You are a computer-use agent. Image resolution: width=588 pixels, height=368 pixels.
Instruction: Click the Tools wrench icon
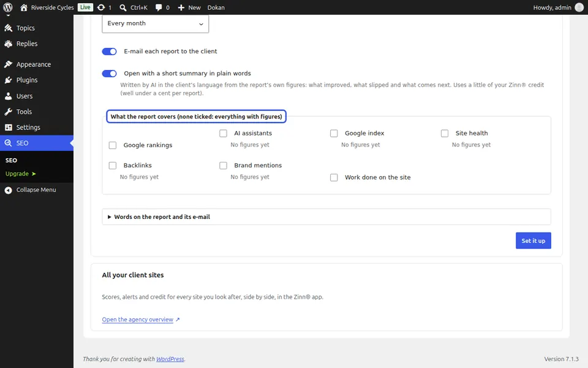click(8, 112)
